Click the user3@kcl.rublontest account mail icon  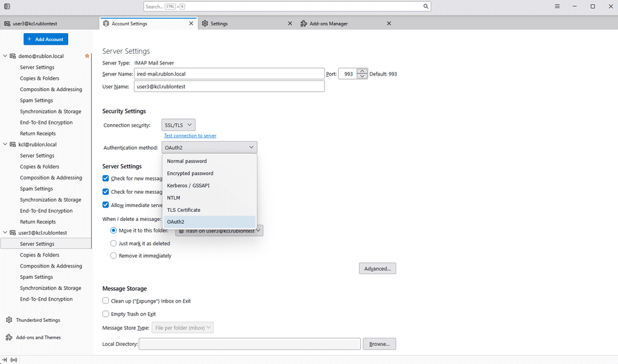click(x=13, y=232)
